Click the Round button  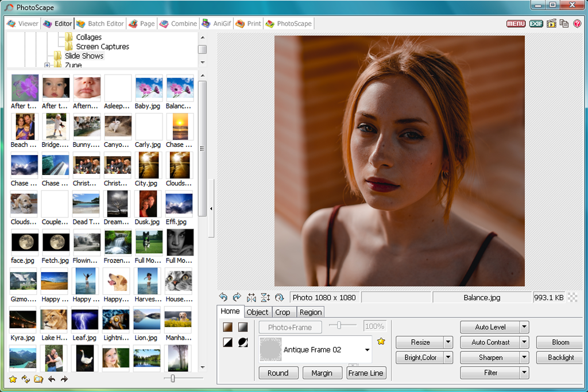278,373
